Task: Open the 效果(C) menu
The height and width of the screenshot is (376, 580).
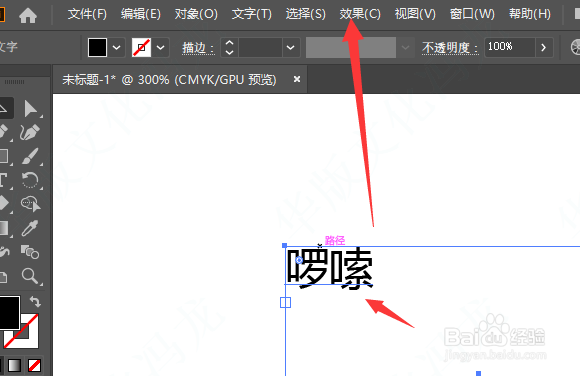Action: tap(360, 14)
